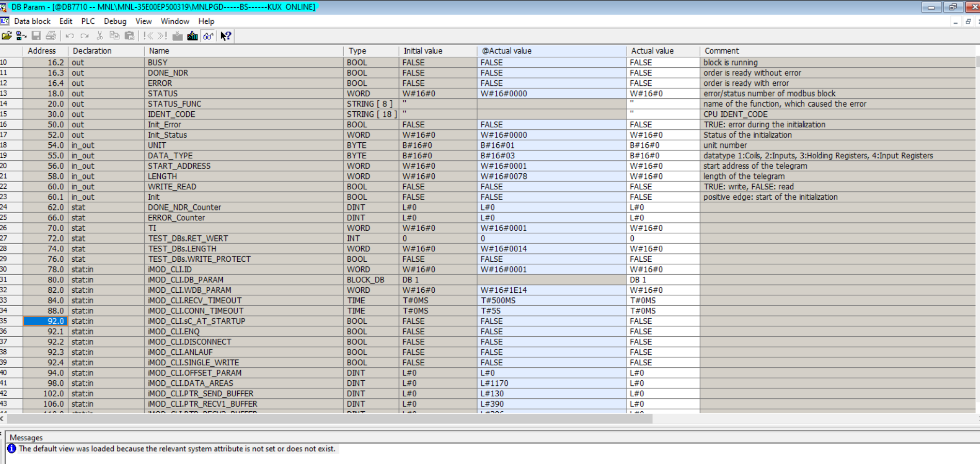Toggle the Monitor glasses icon
The height and width of the screenshot is (464, 980).
point(208,36)
